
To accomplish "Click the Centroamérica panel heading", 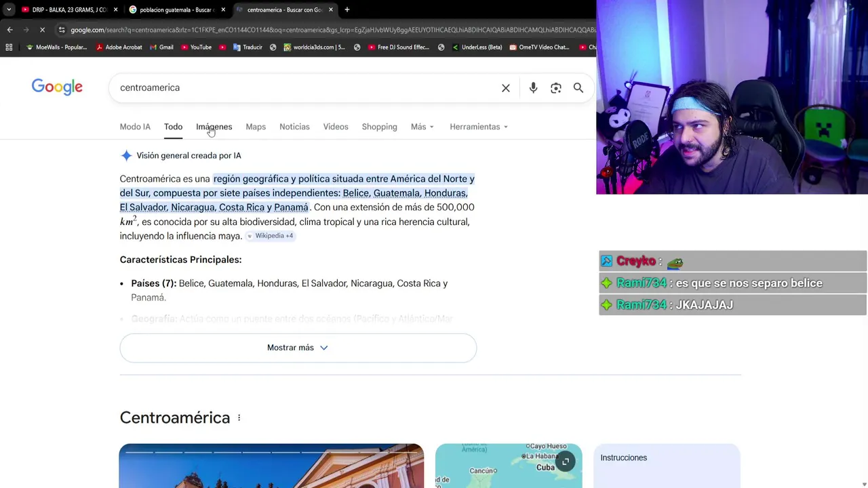I will (x=175, y=418).
